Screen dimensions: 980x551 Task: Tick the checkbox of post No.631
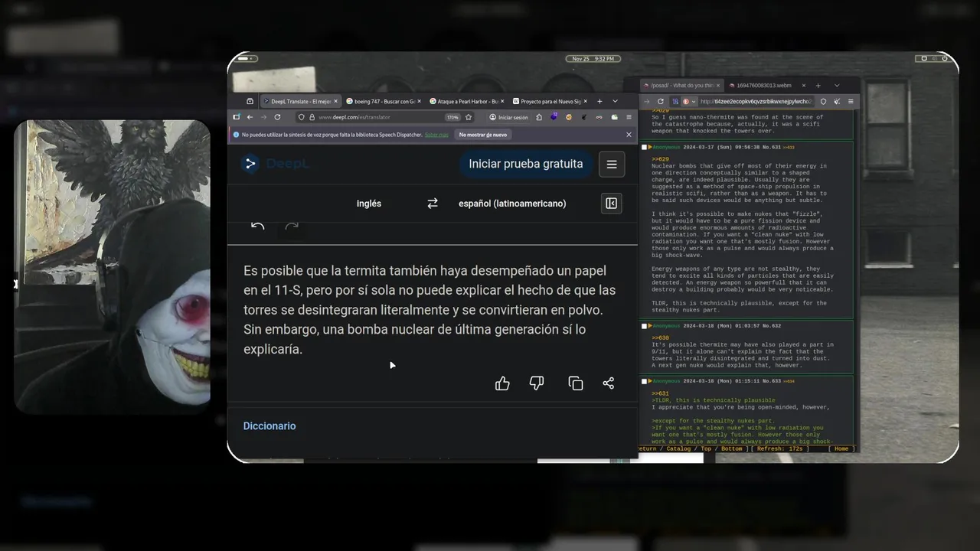(645, 147)
